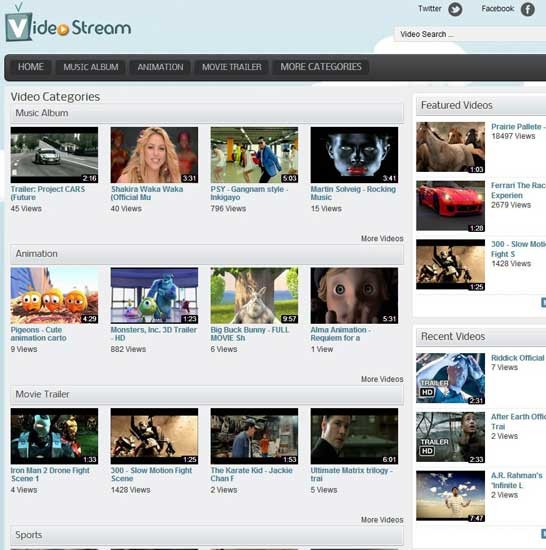Screen dimensions: 546x550
Task: Open the Facebook icon
Action: [528, 9]
